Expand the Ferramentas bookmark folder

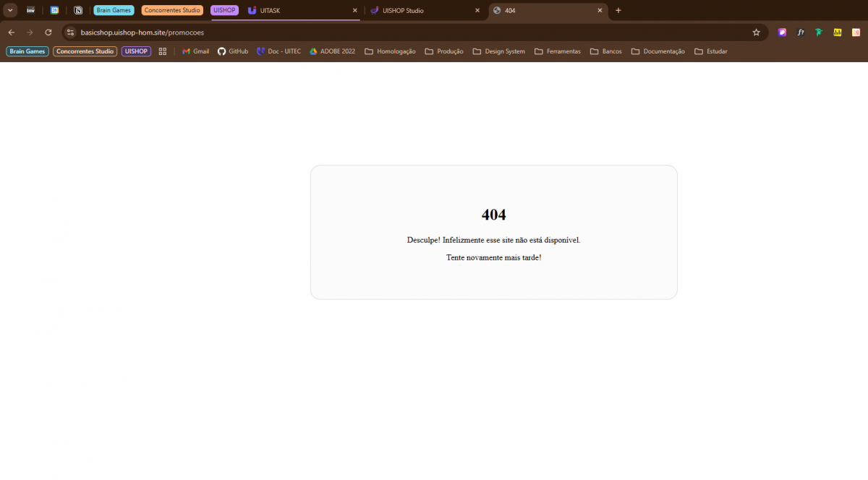(557, 51)
